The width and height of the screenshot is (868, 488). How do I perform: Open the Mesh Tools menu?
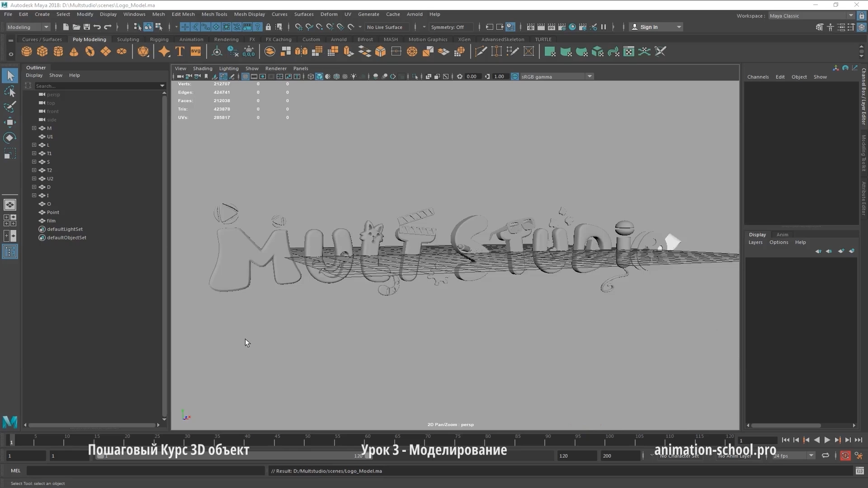click(x=214, y=14)
